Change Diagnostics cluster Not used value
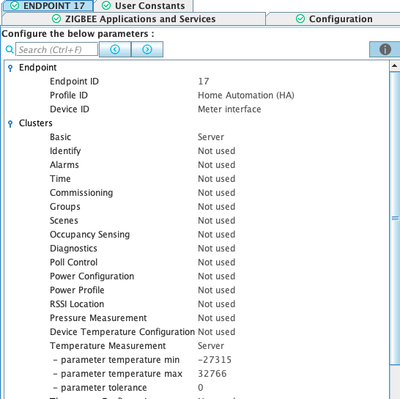Screen dimensions: 400x399 pos(217,248)
